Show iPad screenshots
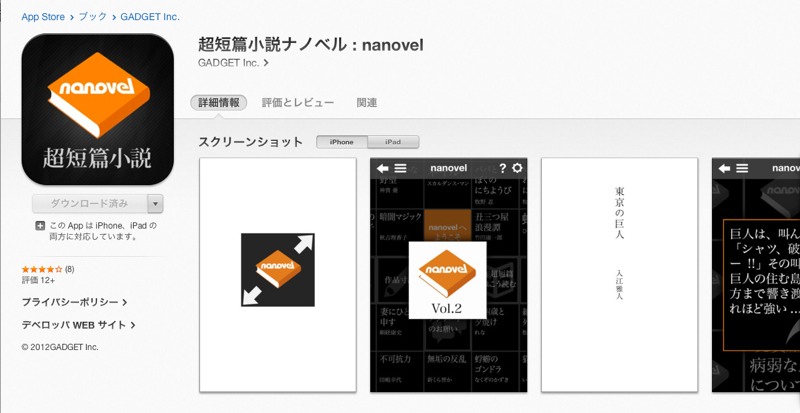The width and height of the screenshot is (800, 413). point(393,142)
